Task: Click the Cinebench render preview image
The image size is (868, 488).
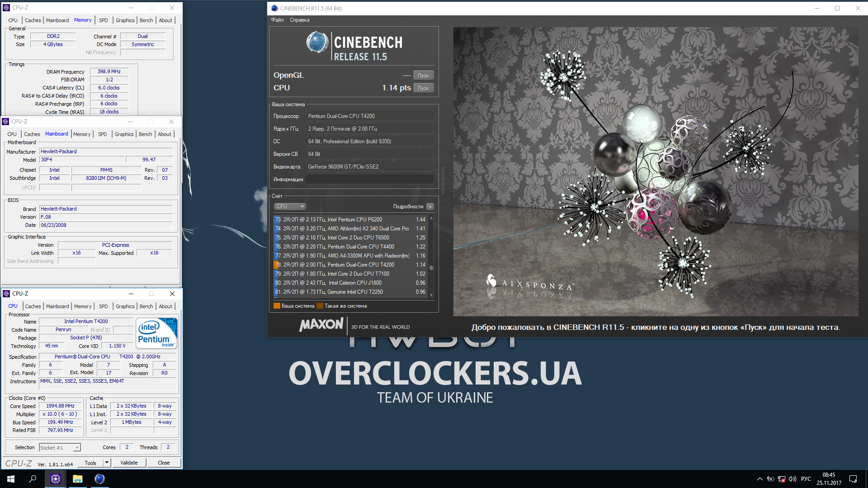Action: pos(656,172)
